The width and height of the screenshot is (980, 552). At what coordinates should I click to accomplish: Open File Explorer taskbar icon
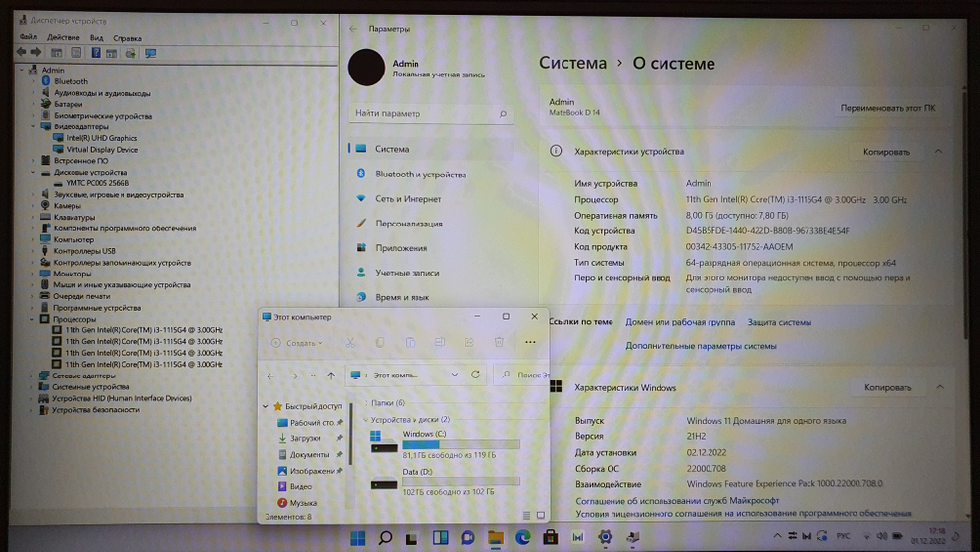click(x=495, y=537)
